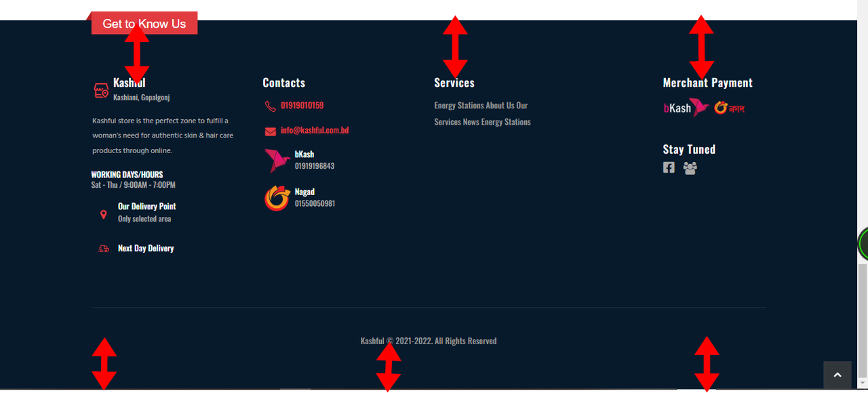Click the map pin icon for Delivery Point
The width and height of the screenshot is (868, 393).
point(103,214)
